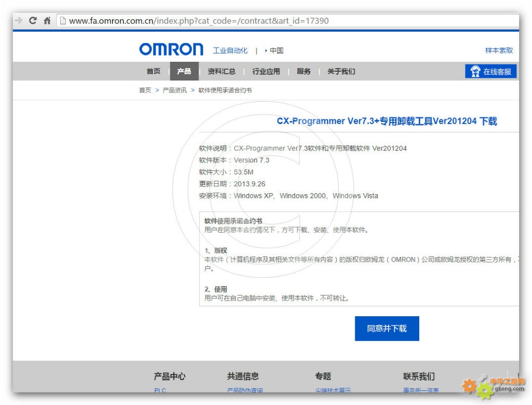Image resolution: width=532 pixels, height=405 pixels.
Task: Click the 联系我们 footer heading
Action: point(419,376)
